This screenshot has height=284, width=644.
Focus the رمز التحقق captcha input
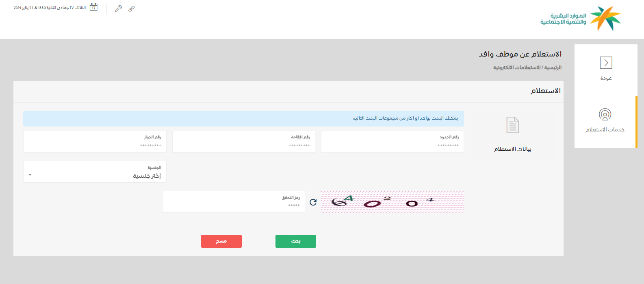(234, 202)
